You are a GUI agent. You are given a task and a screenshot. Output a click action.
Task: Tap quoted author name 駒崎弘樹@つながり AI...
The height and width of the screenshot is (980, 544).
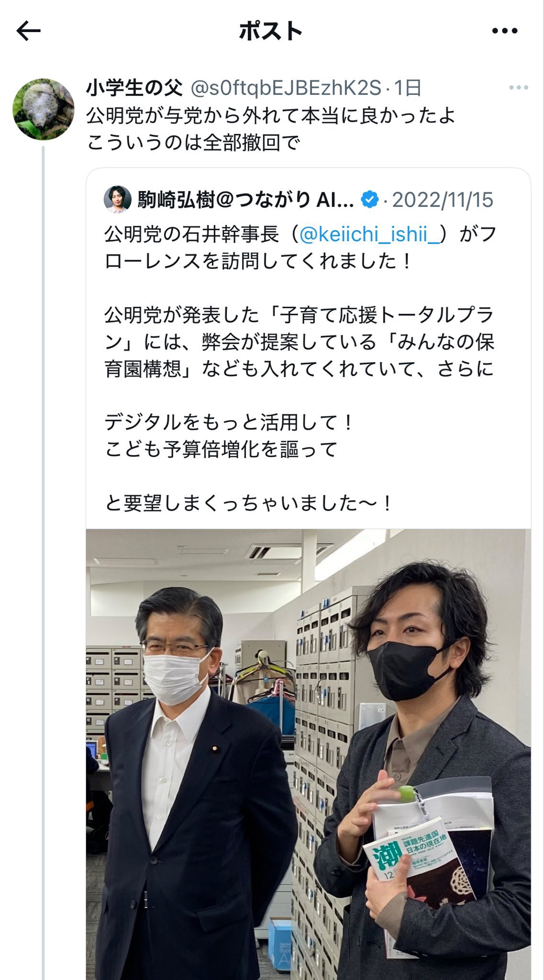tap(246, 200)
